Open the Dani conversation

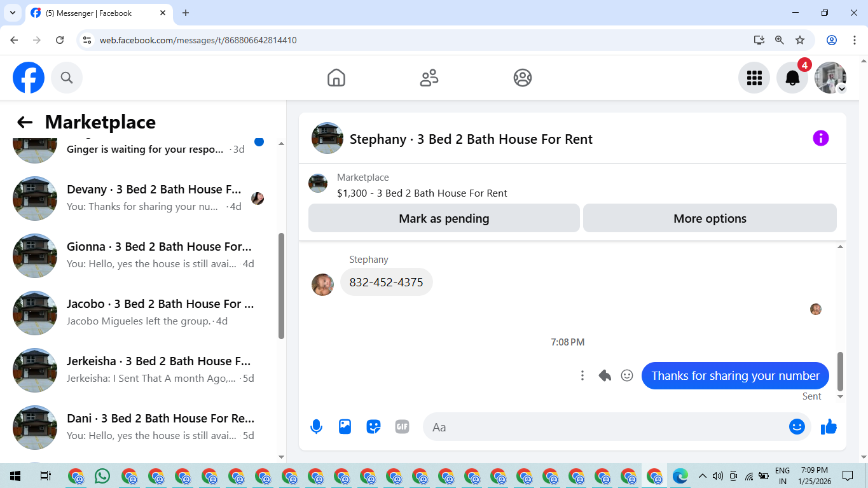click(142, 427)
